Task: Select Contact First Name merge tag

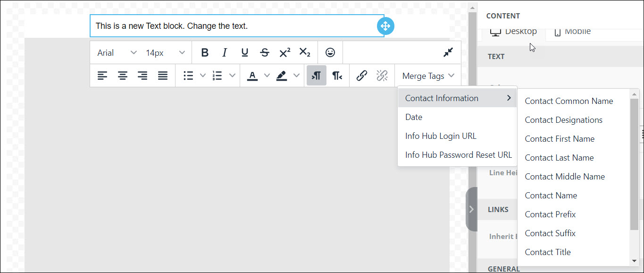Action: click(560, 139)
